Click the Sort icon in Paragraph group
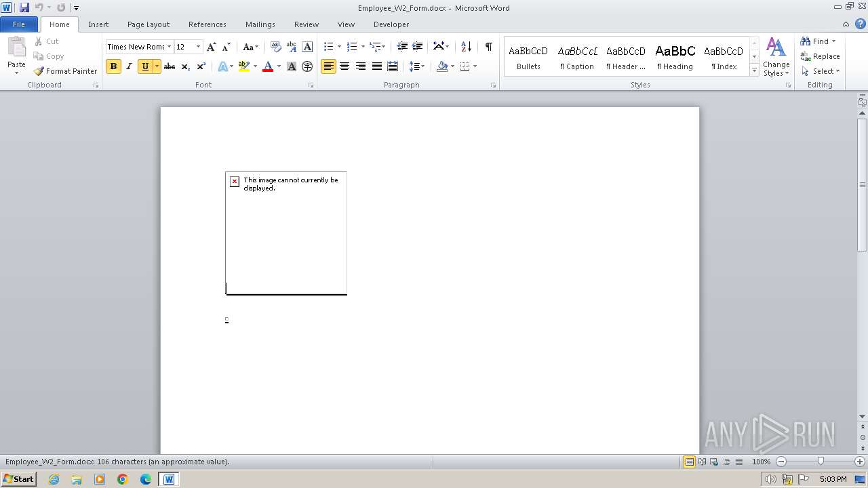Image resolution: width=868 pixels, height=488 pixels. coord(466,47)
